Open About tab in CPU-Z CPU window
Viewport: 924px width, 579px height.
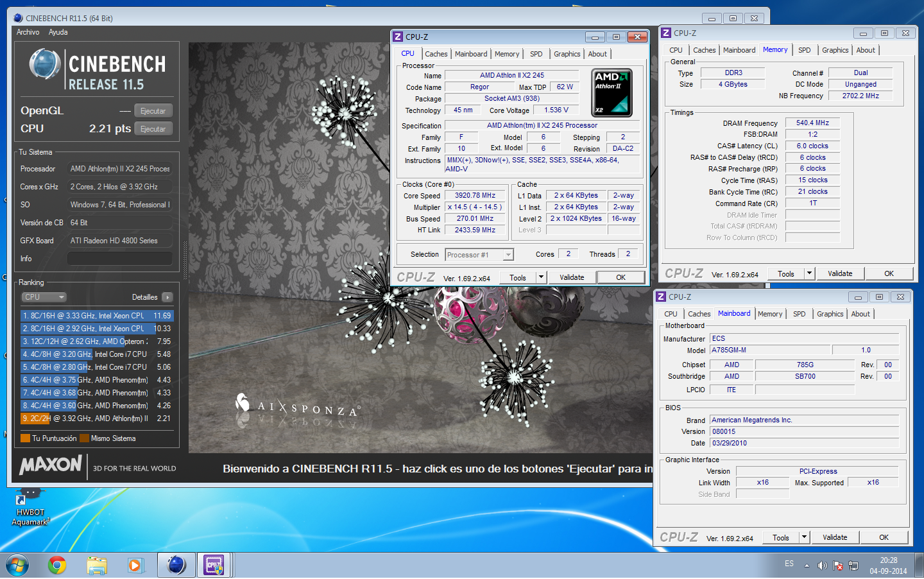597,54
